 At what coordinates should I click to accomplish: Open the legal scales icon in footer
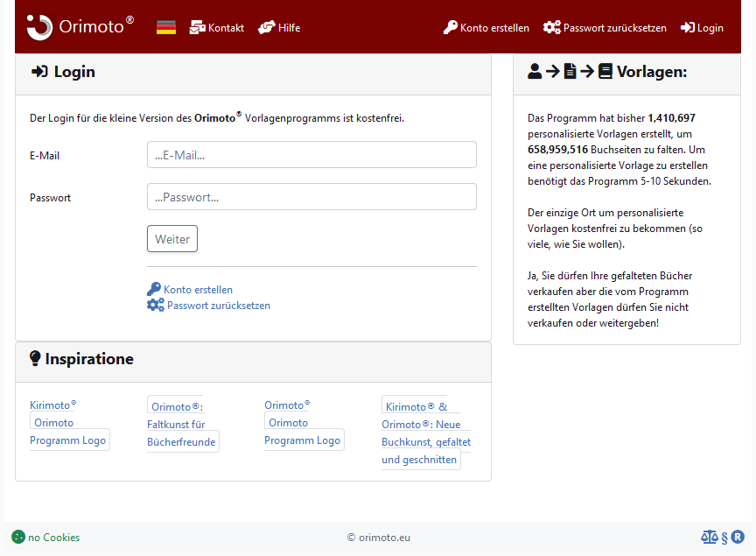click(x=710, y=537)
